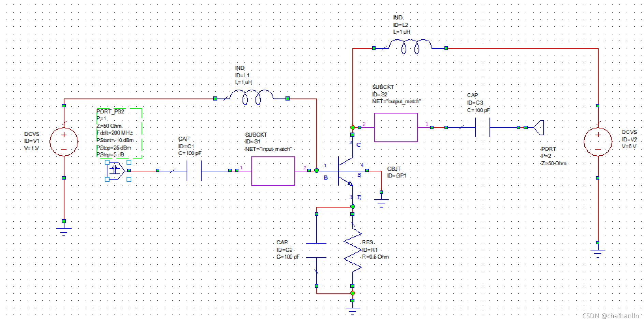Screen dimensions: 644x322
Task: Select the output_match subcircuit S2 box
Action: click(x=396, y=127)
